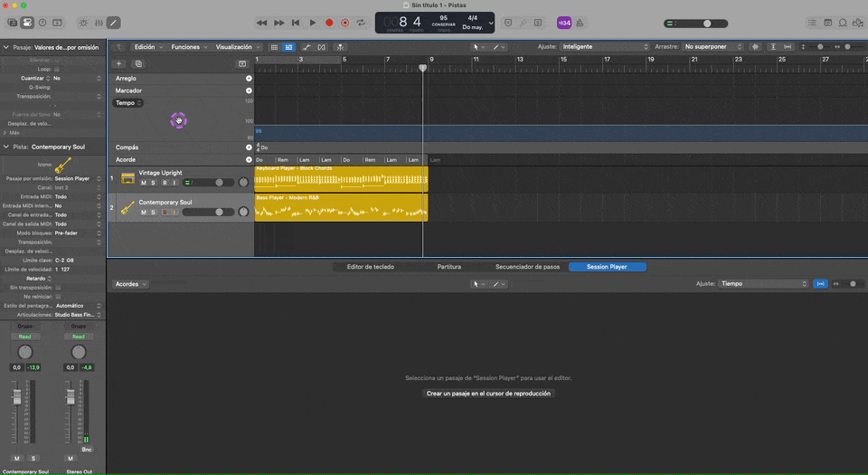This screenshot has width=868, height=475.
Task: Open the Ajuste Inteligente dropdown
Action: click(x=605, y=46)
